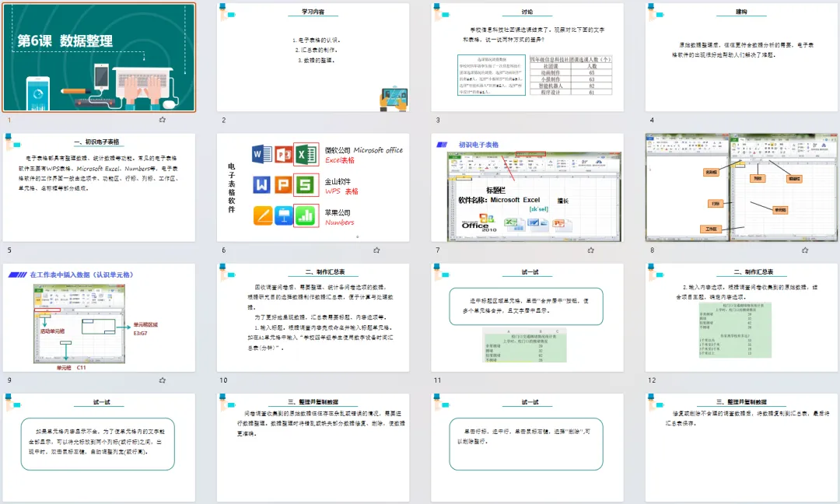840x504 pixels.
Task: Select slide 2 titled 学习内容
Action: pos(313,58)
